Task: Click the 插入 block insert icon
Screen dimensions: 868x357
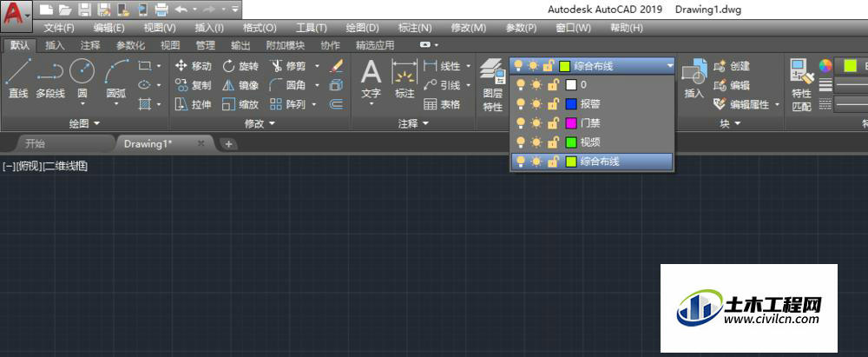Action: pos(694,79)
